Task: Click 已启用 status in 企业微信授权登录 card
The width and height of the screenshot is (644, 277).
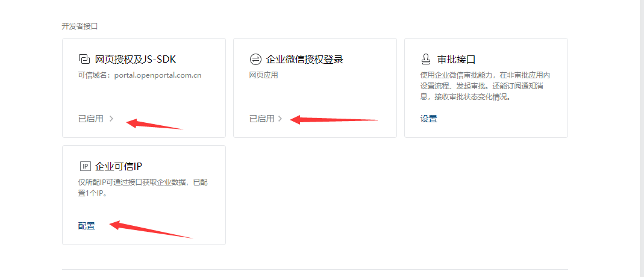Action: pyautogui.click(x=261, y=119)
